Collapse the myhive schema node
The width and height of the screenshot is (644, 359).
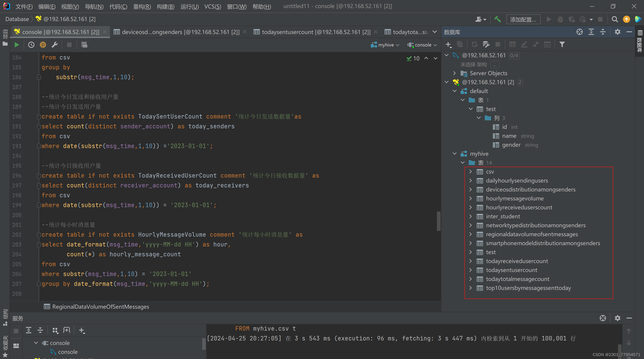[x=455, y=154]
